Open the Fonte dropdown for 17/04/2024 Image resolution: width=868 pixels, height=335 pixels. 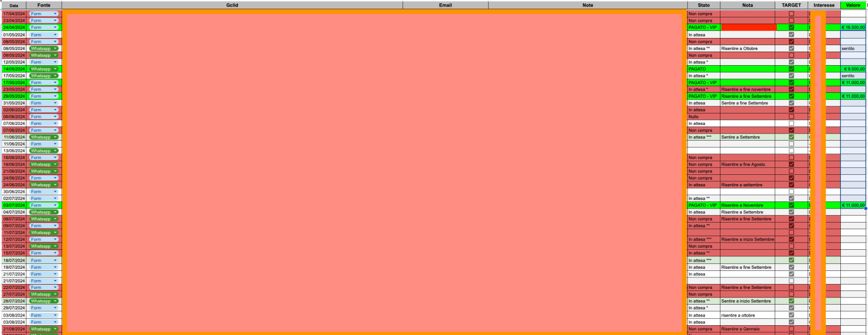(55, 14)
